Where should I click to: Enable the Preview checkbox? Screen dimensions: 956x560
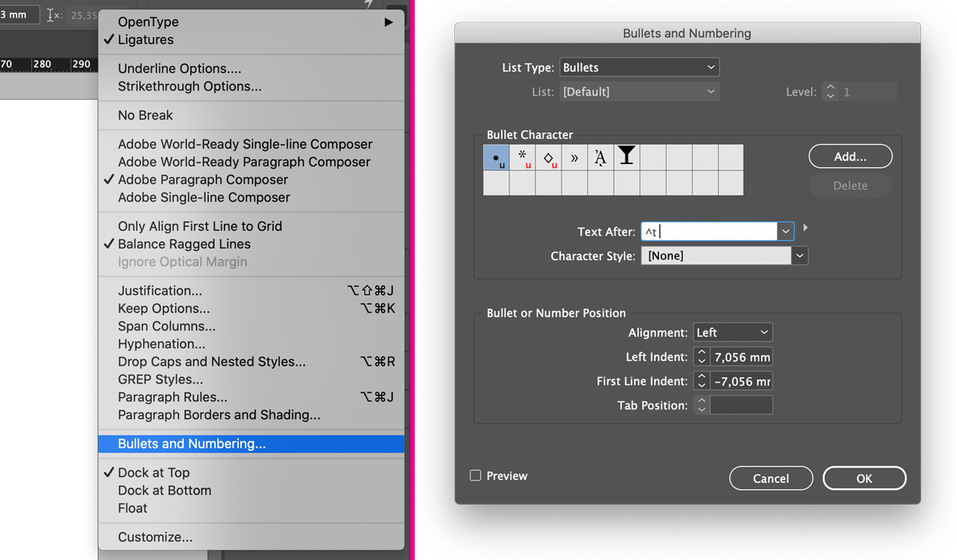pyautogui.click(x=475, y=475)
